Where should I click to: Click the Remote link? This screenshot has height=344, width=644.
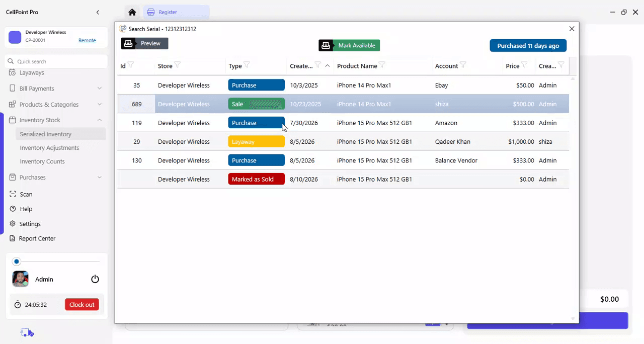pyautogui.click(x=87, y=40)
